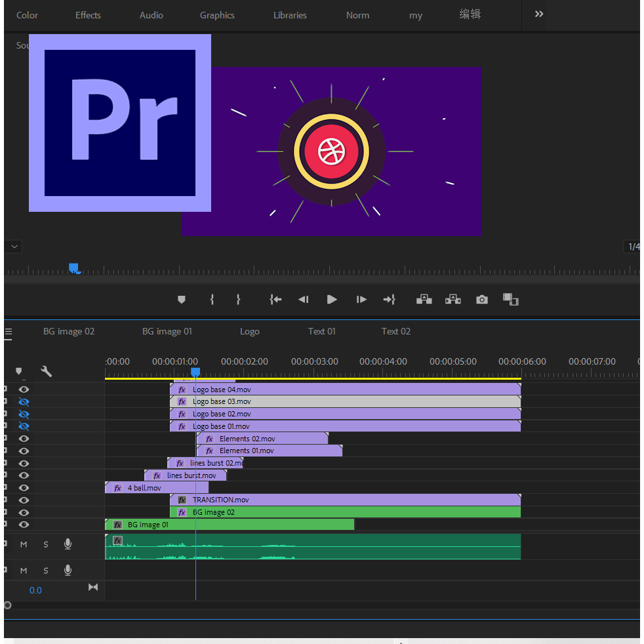Viewport: 644px width, 644px height.
Task: Switch to the Norm workspace
Action: click(x=357, y=15)
